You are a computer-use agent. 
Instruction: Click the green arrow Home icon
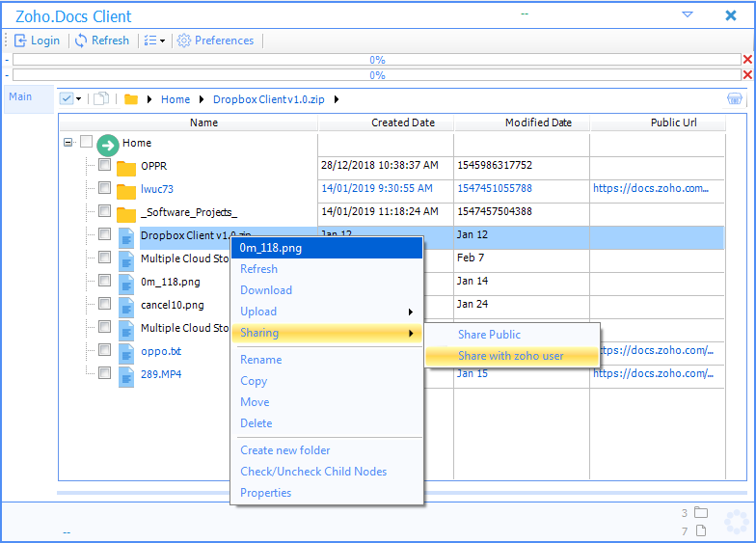click(108, 145)
